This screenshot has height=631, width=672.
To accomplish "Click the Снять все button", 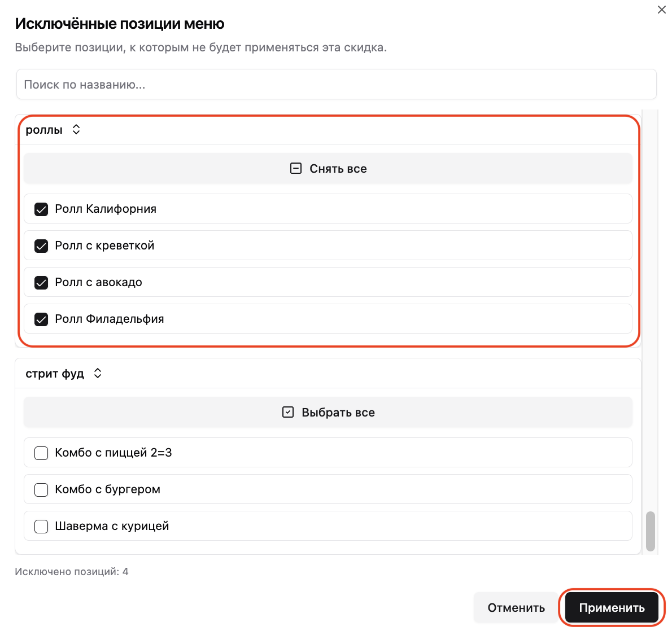I will coord(328,168).
